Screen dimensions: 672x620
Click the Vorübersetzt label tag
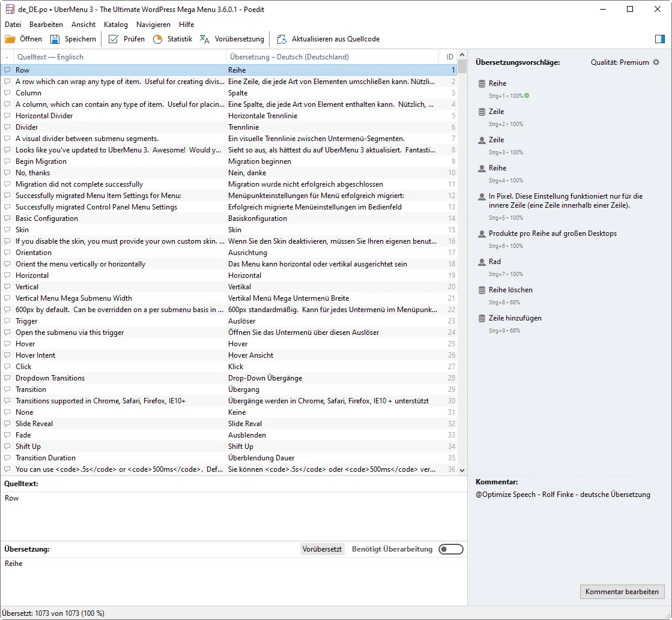pyautogui.click(x=322, y=549)
